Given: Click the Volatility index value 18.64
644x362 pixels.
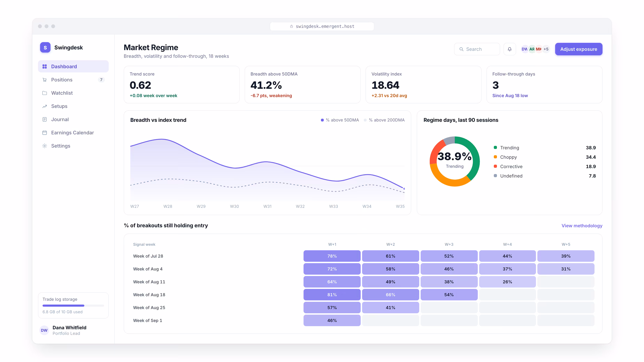Looking at the screenshot, I should (385, 85).
